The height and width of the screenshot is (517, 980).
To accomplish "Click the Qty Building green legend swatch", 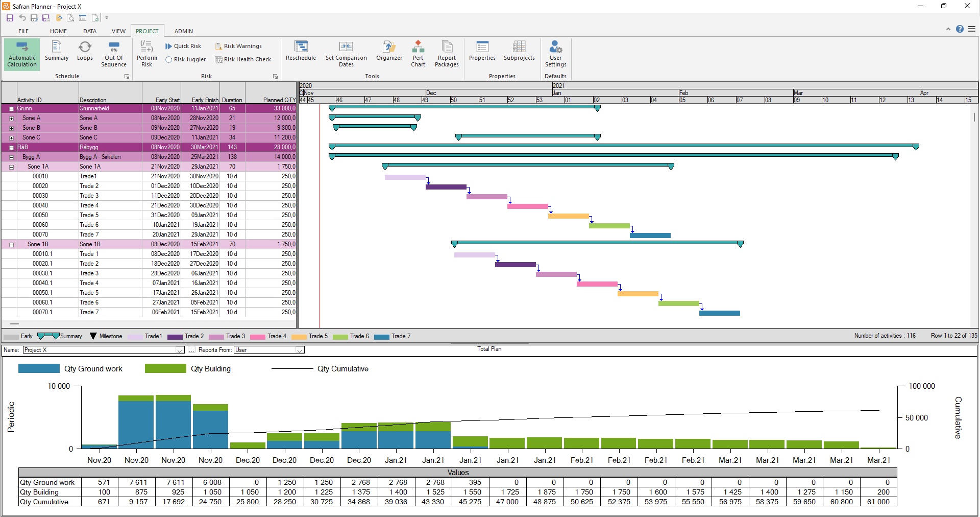I will tap(165, 368).
